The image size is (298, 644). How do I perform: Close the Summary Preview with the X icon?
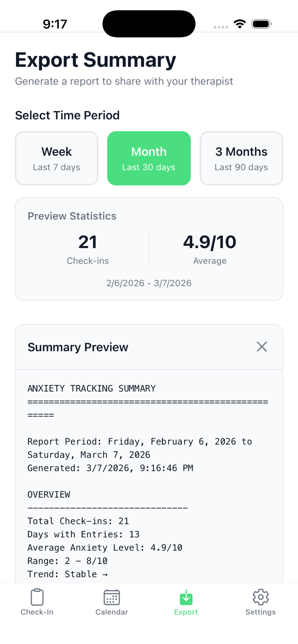tap(262, 347)
